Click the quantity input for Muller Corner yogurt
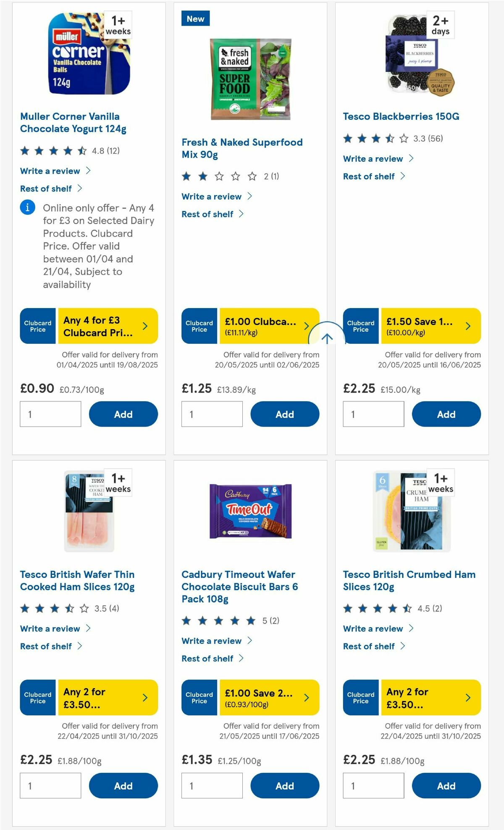504x830 pixels. pyautogui.click(x=50, y=414)
